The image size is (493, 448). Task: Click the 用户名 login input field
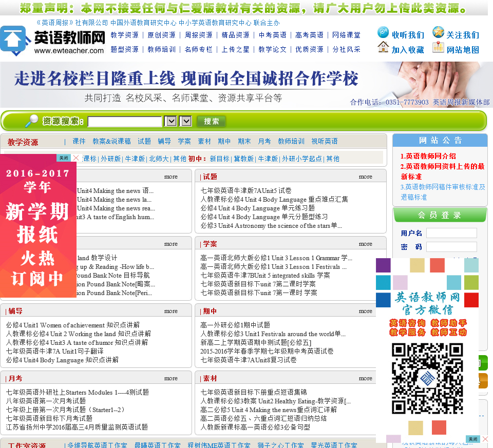coord(451,233)
